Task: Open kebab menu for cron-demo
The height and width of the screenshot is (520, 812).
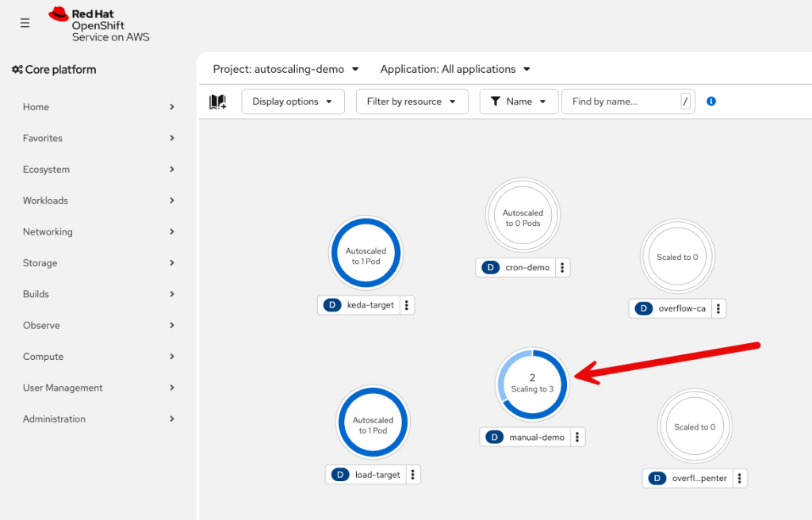Action: (562, 267)
